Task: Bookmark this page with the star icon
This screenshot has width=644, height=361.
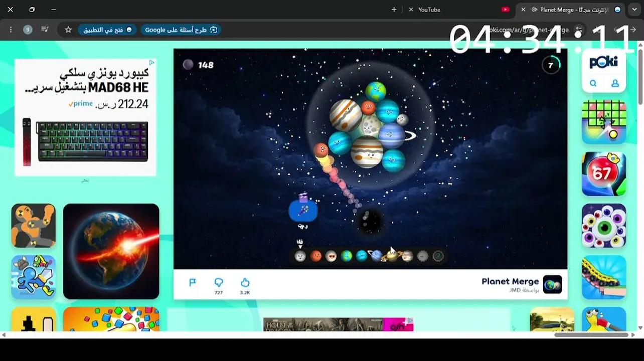Action: [68, 30]
